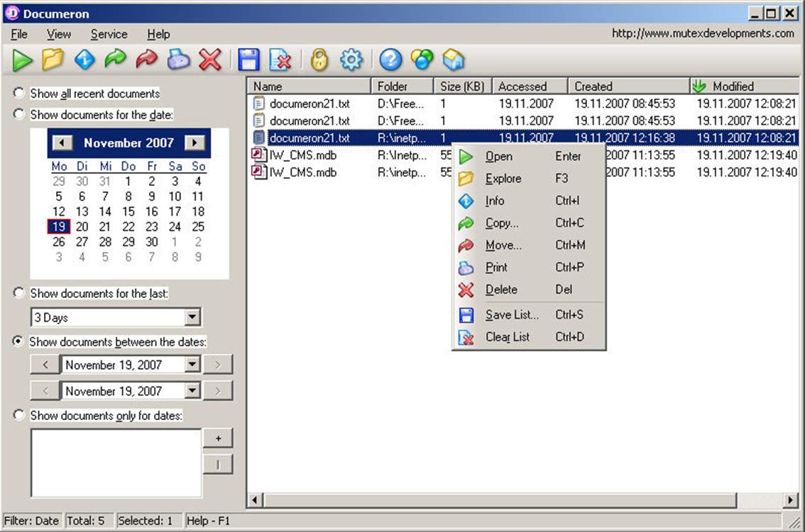The width and height of the screenshot is (805, 532).
Task: Click the green Open play icon in toolbar
Action: pyautogui.click(x=22, y=60)
